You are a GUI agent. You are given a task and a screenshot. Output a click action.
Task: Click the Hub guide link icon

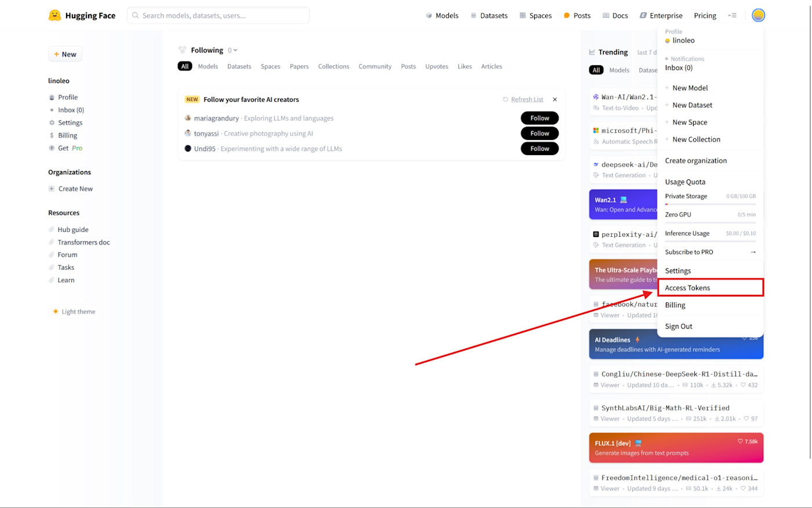click(x=52, y=230)
